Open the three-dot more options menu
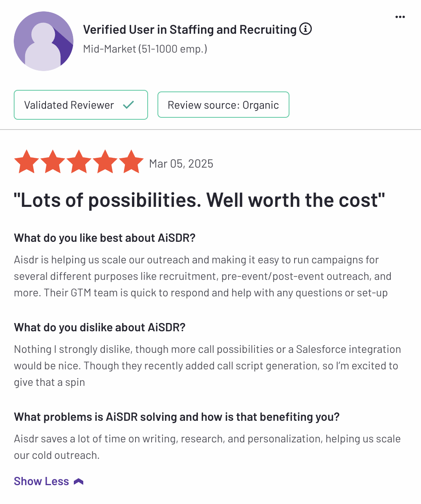The height and width of the screenshot is (504, 421). (x=400, y=17)
